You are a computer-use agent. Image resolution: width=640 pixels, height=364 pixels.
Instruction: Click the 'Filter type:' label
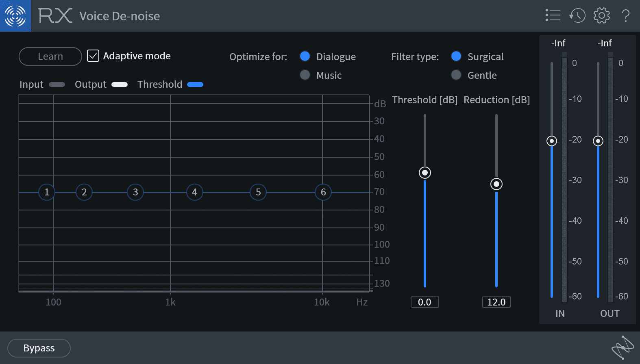click(x=415, y=56)
